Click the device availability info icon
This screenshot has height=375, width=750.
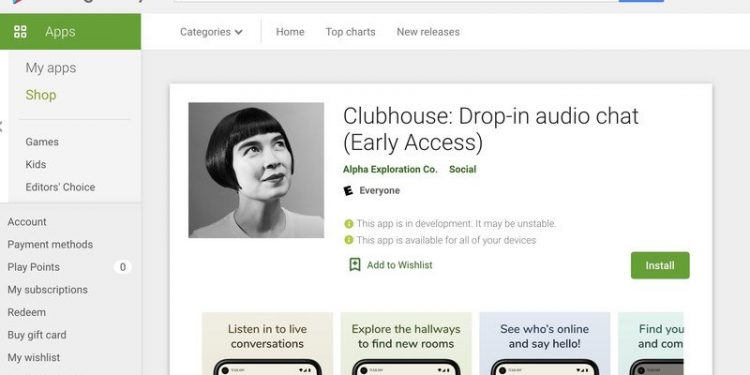click(x=349, y=240)
